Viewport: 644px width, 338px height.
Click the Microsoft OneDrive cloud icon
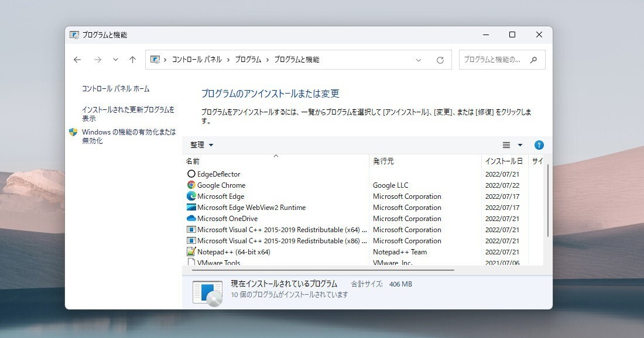coord(191,218)
